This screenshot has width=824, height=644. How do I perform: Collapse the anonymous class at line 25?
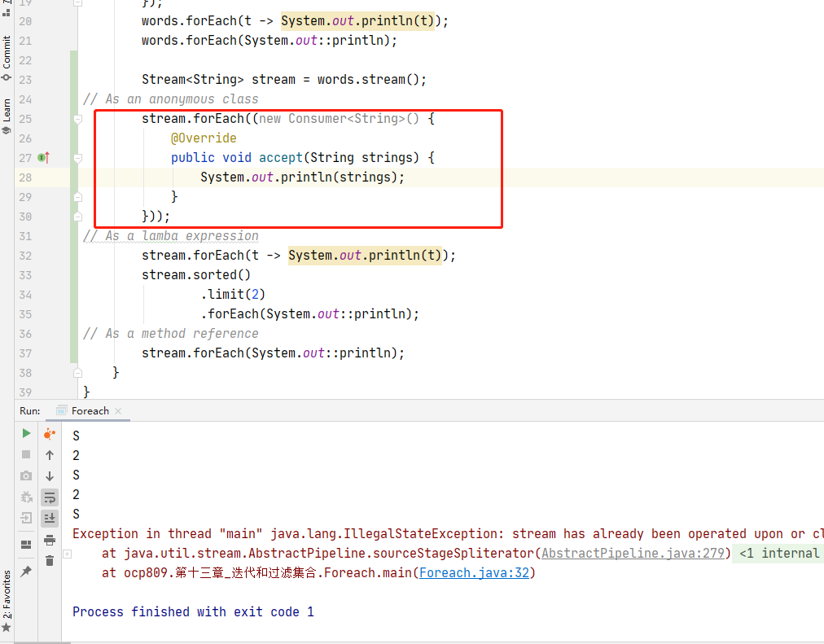tap(78, 119)
